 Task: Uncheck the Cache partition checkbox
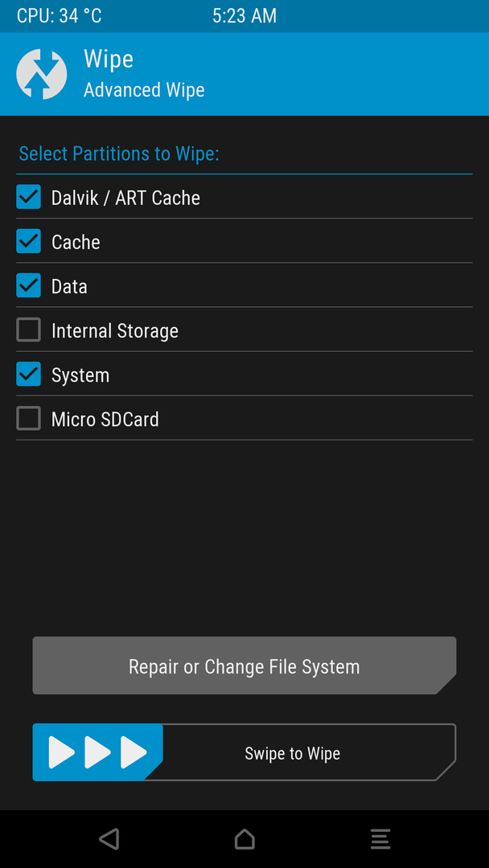(x=28, y=241)
